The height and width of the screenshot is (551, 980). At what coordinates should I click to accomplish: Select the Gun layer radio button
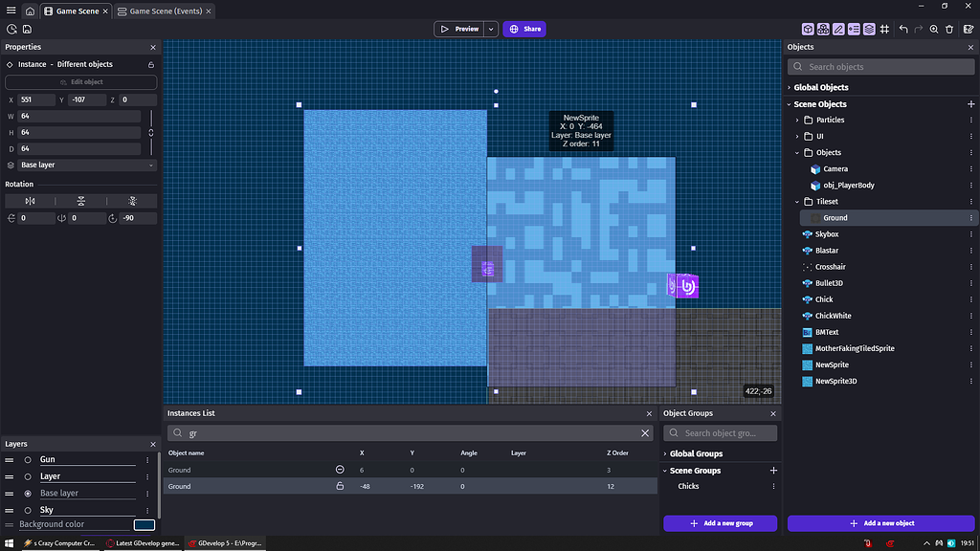pyautogui.click(x=26, y=459)
